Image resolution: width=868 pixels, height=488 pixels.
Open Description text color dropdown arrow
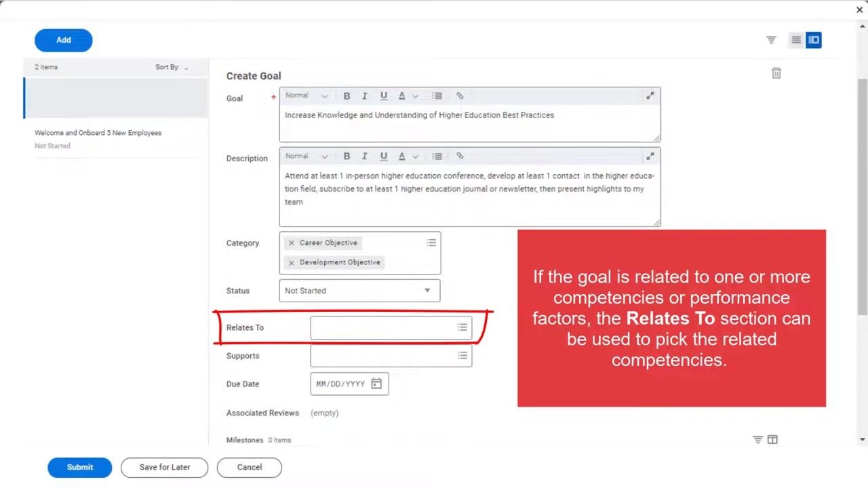click(x=416, y=157)
